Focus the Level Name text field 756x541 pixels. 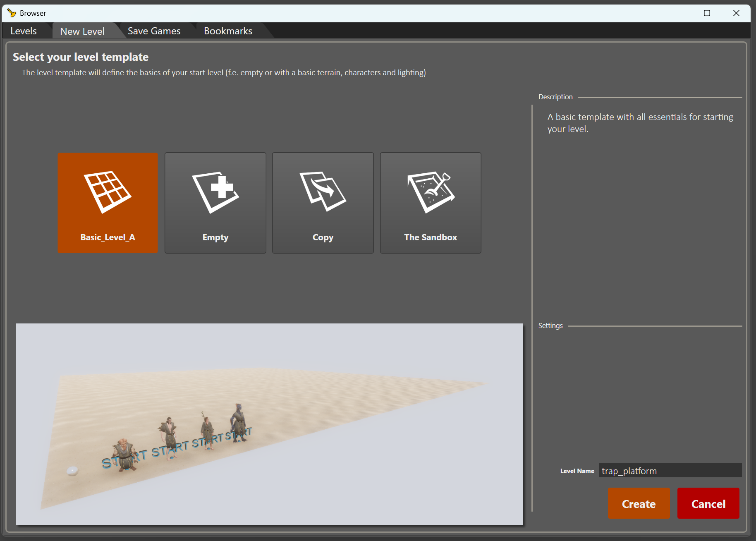click(x=670, y=471)
